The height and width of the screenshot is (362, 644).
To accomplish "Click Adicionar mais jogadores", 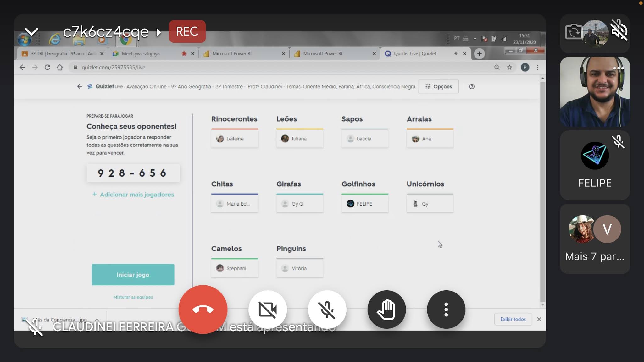I will coord(133,195).
